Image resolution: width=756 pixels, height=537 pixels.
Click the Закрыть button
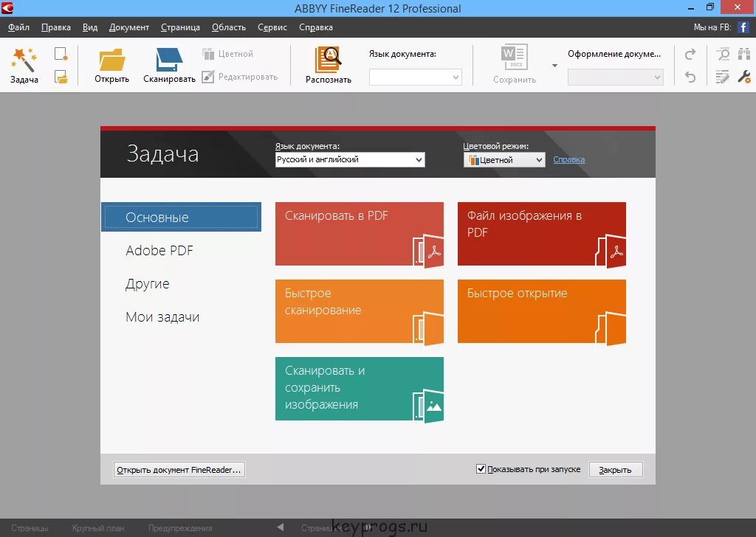coord(616,470)
